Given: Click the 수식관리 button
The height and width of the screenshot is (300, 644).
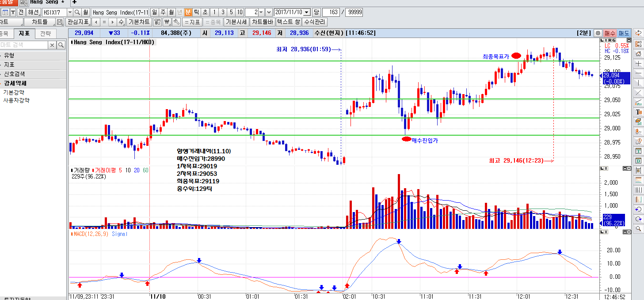Looking at the screenshot, I should tap(315, 22).
